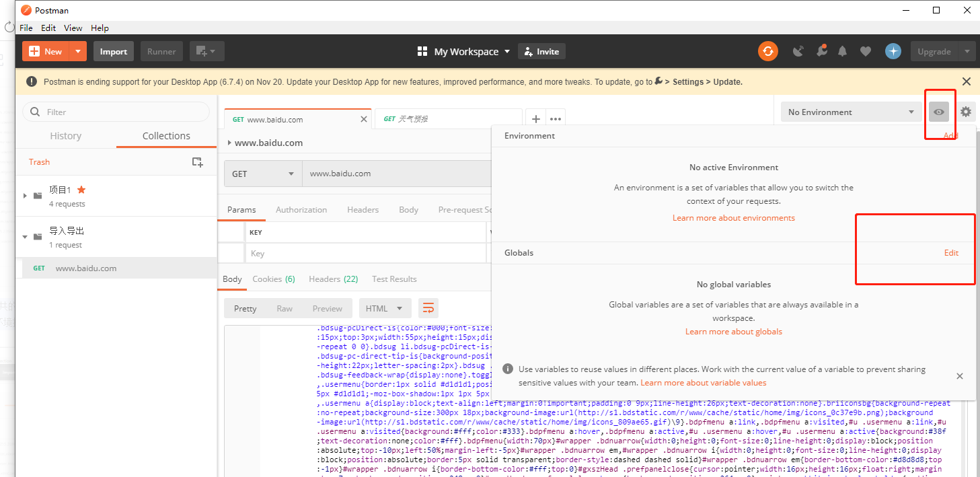This screenshot has width=980, height=477.
Task: Open the Cookies (6) tab
Action: point(274,279)
